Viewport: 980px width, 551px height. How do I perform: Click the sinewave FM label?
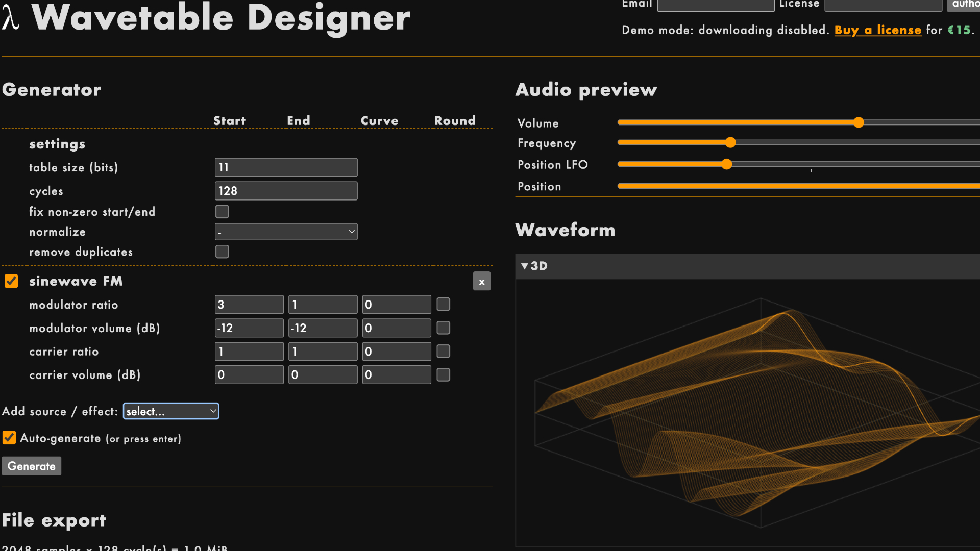click(76, 281)
